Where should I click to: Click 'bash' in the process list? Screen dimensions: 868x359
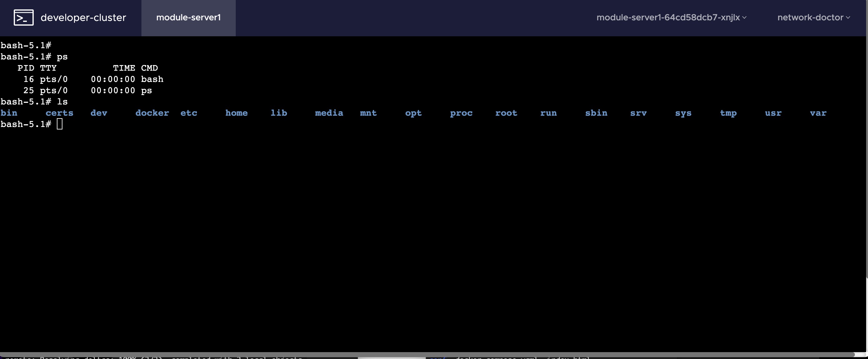tap(152, 79)
